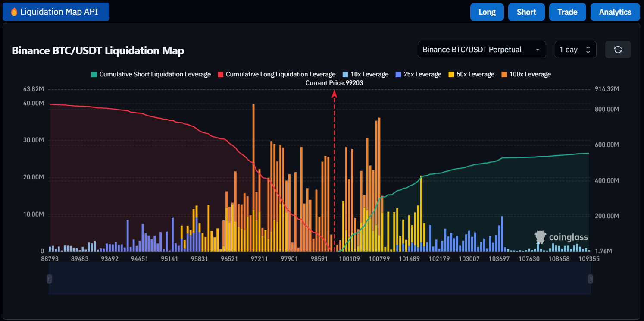Open the Trade button
The height and width of the screenshot is (321, 644).
tap(567, 12)
